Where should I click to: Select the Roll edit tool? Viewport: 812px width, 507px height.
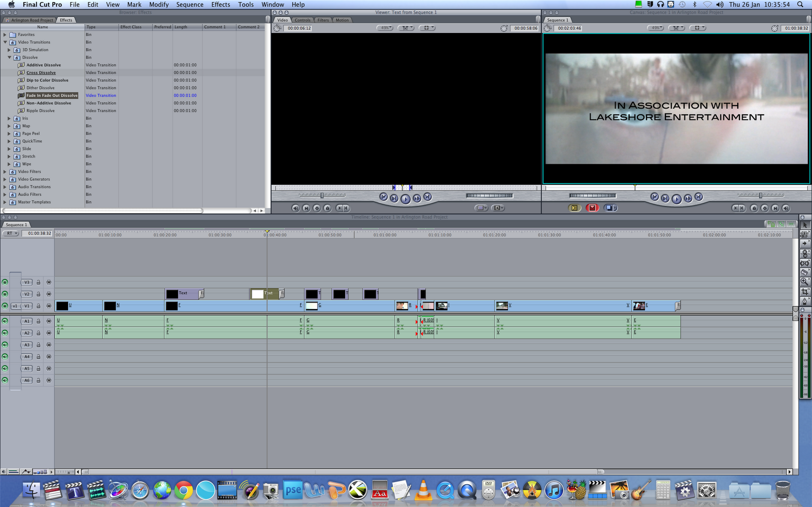[x=805, y=253]
